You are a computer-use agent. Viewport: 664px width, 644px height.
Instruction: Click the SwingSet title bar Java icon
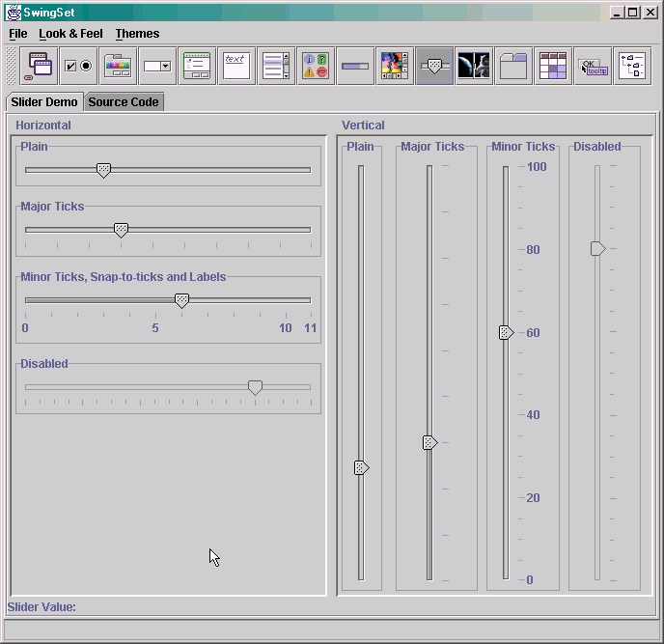[x=14, y=13]
